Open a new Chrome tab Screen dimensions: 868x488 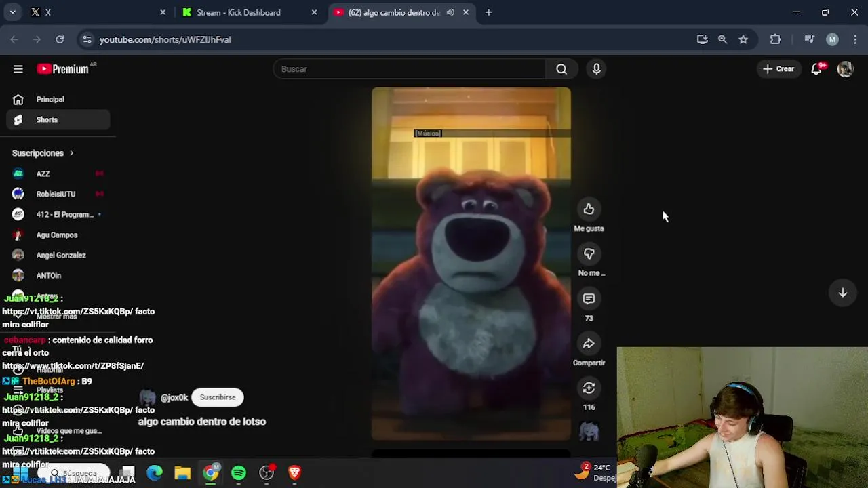click(x=488, y=12)
